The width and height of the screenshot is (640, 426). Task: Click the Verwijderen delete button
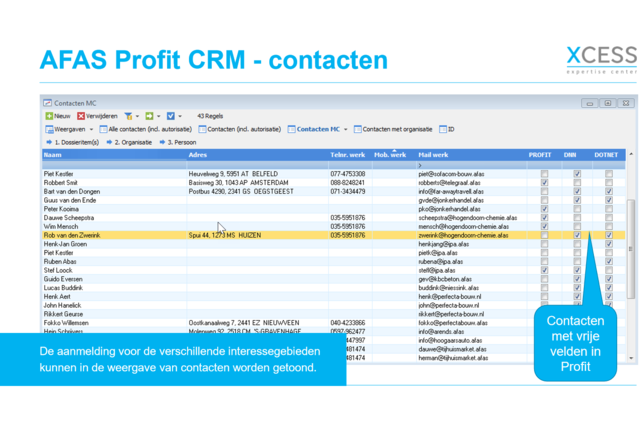pos(97,116)
